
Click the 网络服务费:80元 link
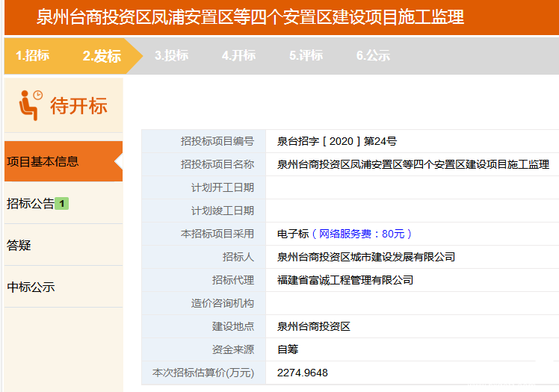point(362,234)
